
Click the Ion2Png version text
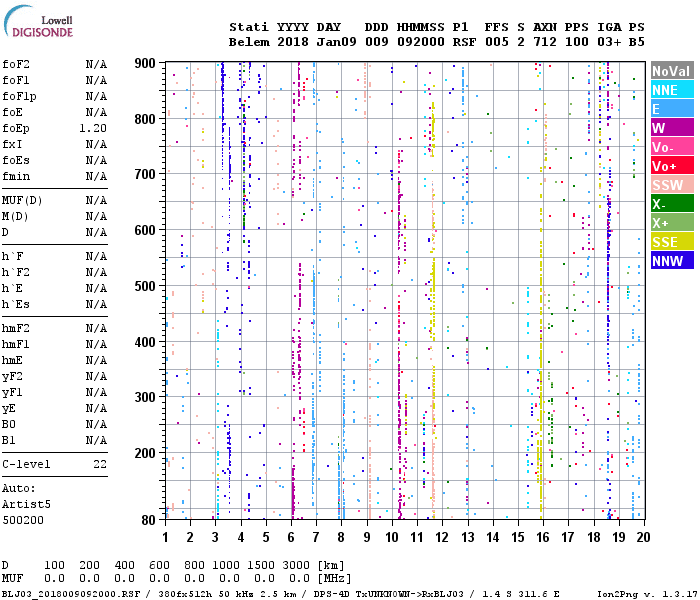[647, 594]
